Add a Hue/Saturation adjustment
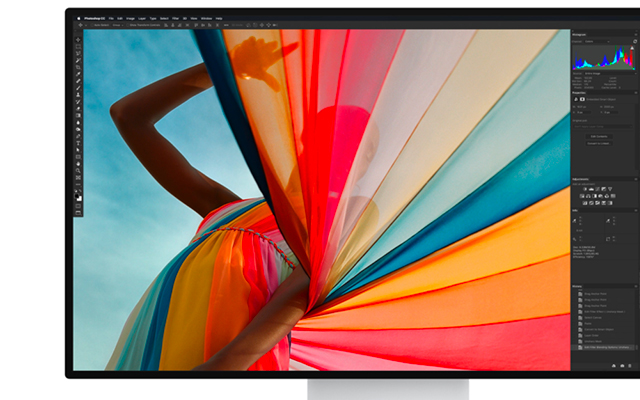 tap(582, 196)
